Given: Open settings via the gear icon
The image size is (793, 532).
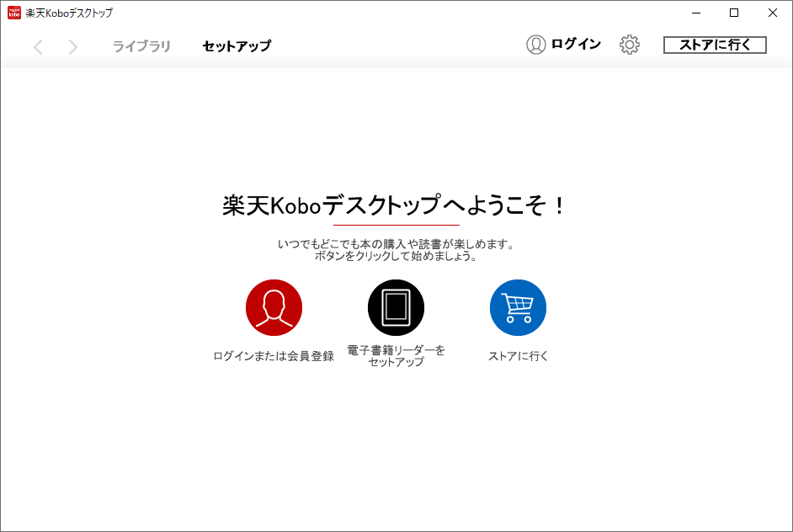Looking at the screenshot, I should tap(630, 45).
